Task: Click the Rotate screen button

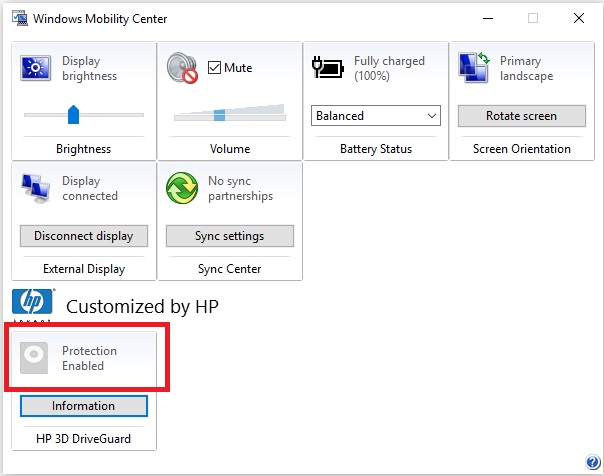Action: coord(522,116)
